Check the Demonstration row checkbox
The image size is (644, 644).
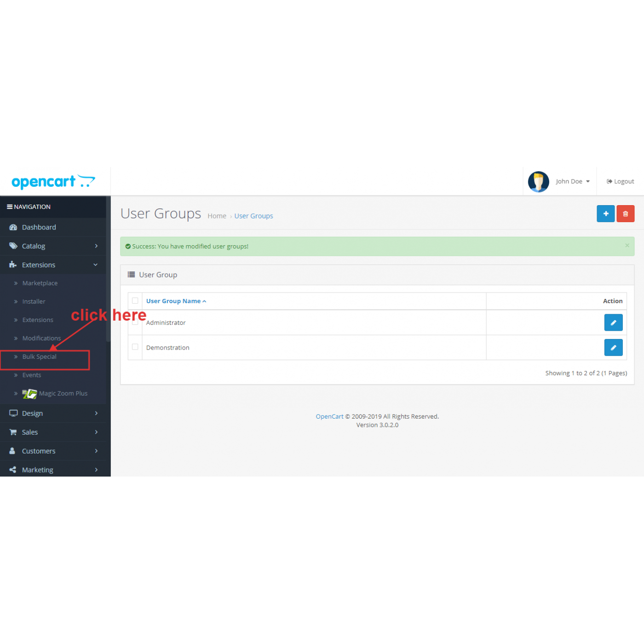click(x=135, y=347)
